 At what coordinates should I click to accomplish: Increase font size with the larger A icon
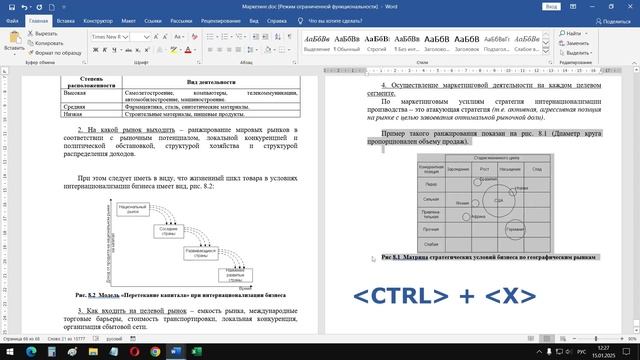[x=156, y=37]
